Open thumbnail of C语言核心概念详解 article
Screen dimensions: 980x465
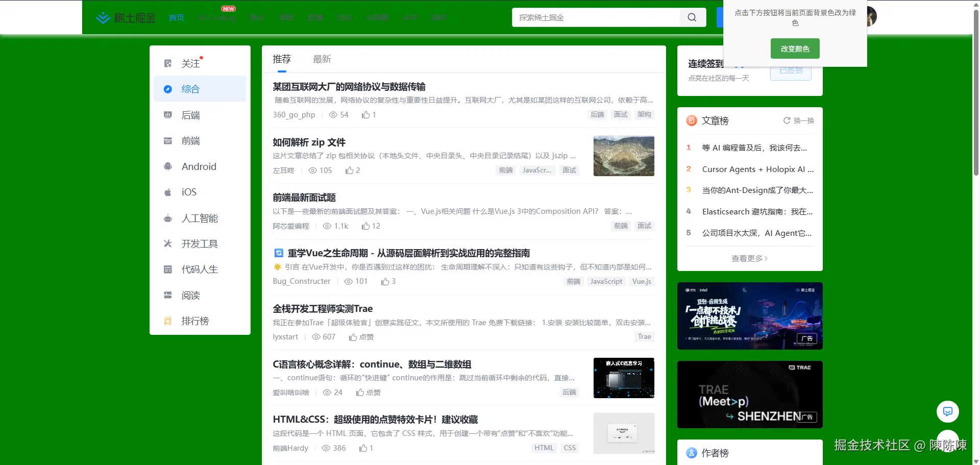coord(624,378)
